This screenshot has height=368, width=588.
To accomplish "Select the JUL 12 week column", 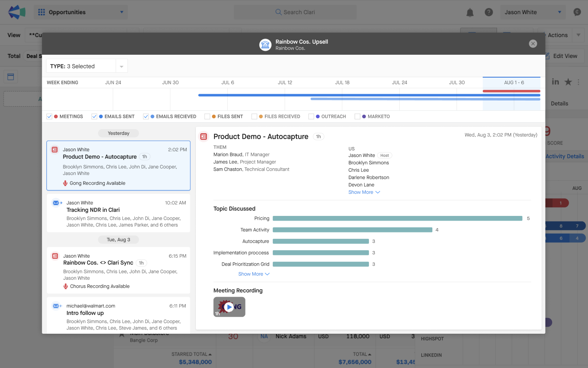I will click(x=285, y=82).
